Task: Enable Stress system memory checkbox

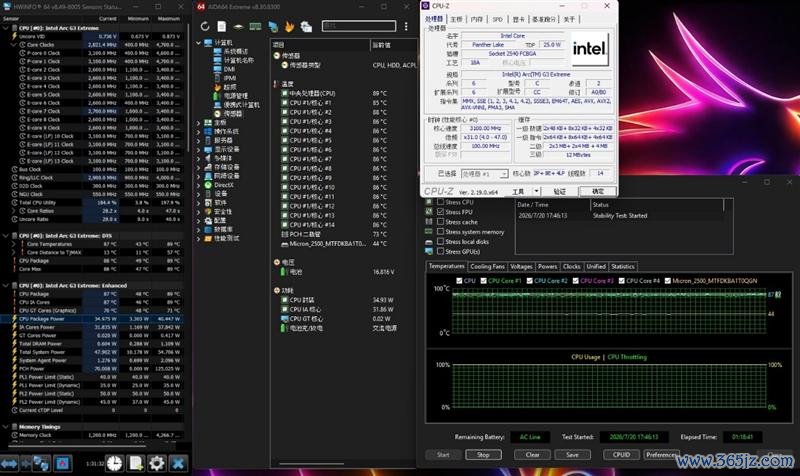Action: (440, 232)
